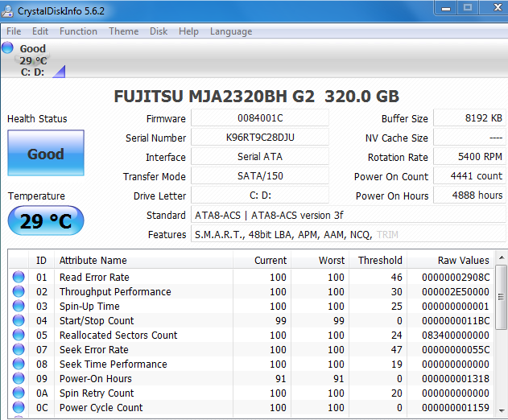Click the Buffer Size value 8192 KB
508x420 pixels.
(x=469, y=117)
